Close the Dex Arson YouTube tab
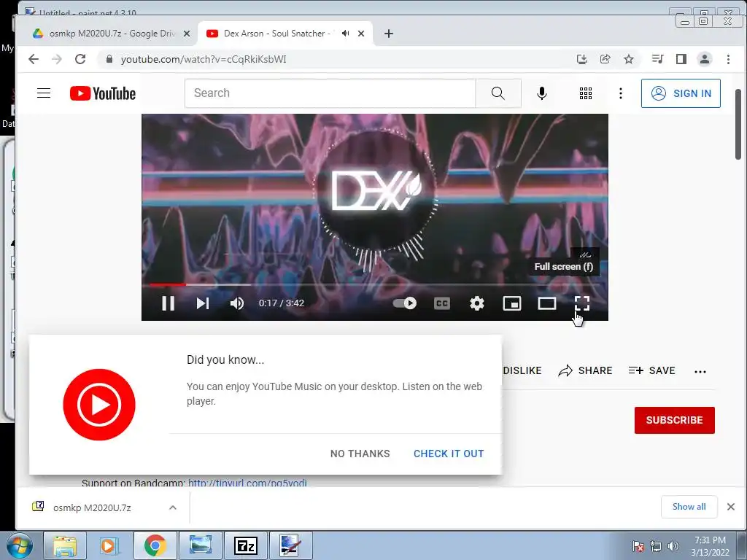This screenshot has height=560, width=747. click(x=361, y=34)
